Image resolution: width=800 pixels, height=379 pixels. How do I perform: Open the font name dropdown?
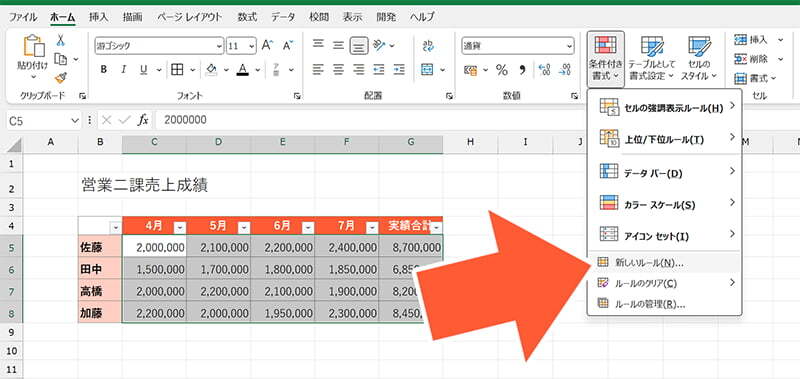coord(220,45)
